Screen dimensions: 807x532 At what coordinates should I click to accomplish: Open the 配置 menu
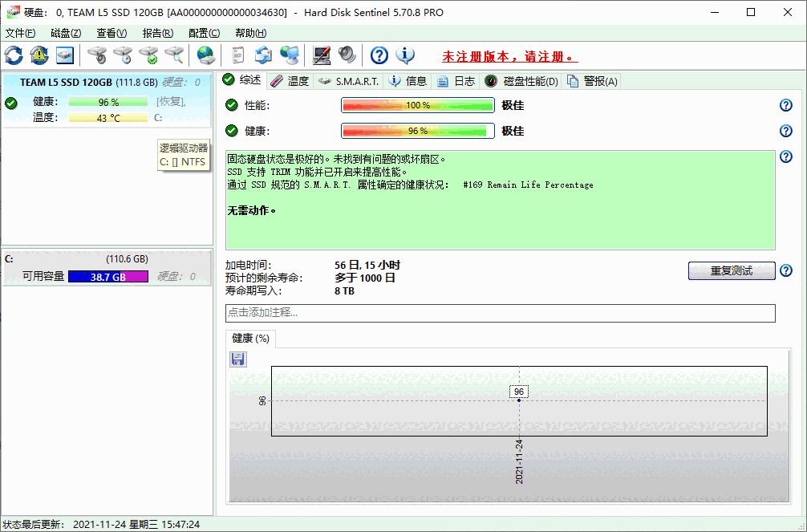(203, 33)
